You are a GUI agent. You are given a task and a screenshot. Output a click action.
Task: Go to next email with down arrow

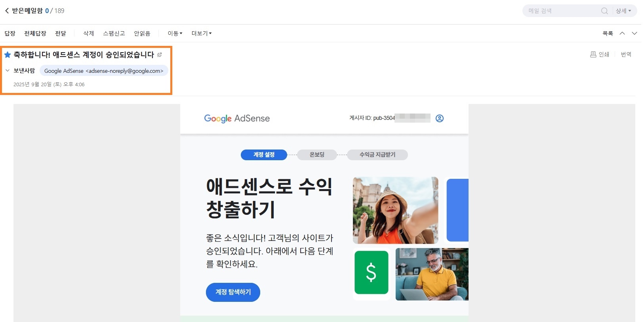coord(634,33)
